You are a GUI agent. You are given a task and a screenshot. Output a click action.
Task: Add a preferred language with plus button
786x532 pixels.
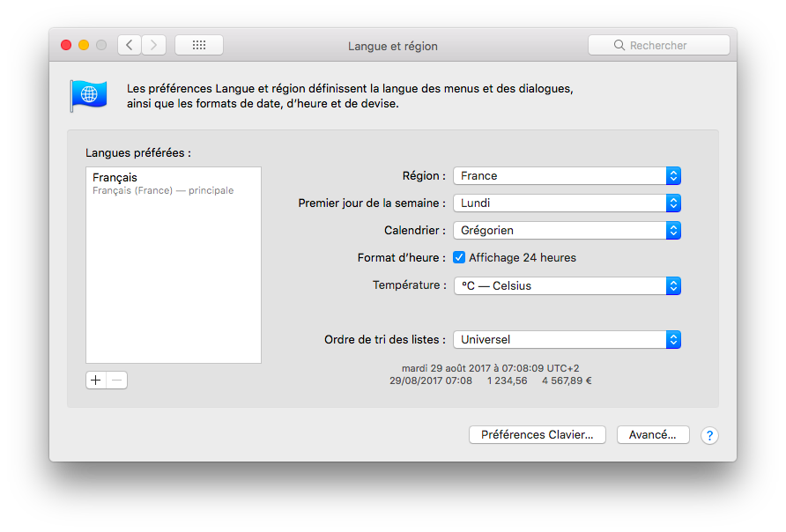tap(96, 381)
